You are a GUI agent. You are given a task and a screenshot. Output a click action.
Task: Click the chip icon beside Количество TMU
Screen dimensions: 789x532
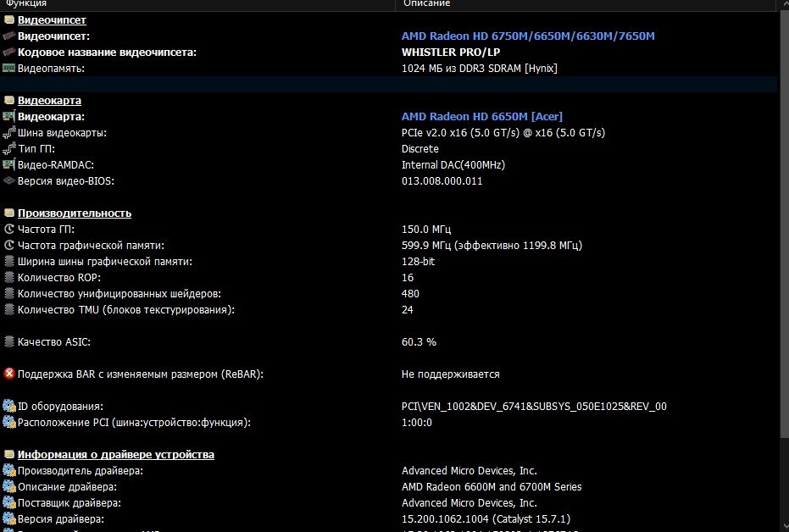tap(9, 309)
